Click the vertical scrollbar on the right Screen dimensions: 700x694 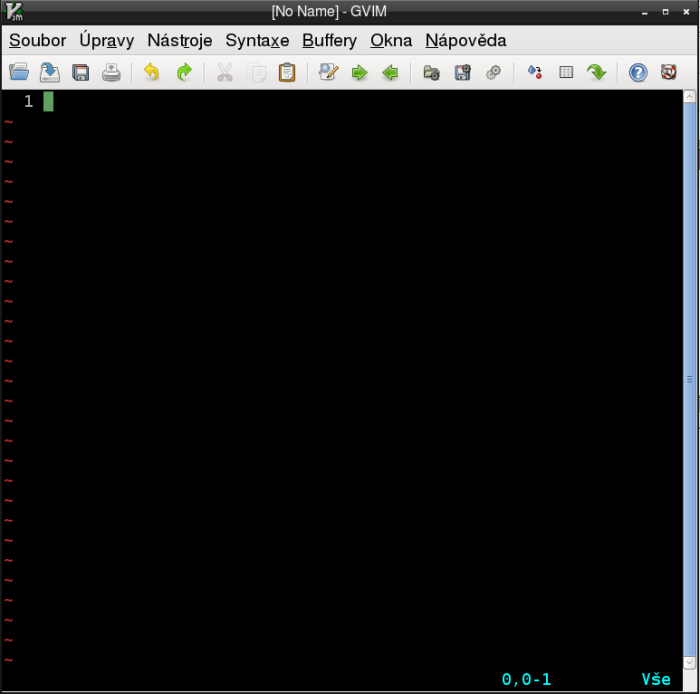(689, 380)
